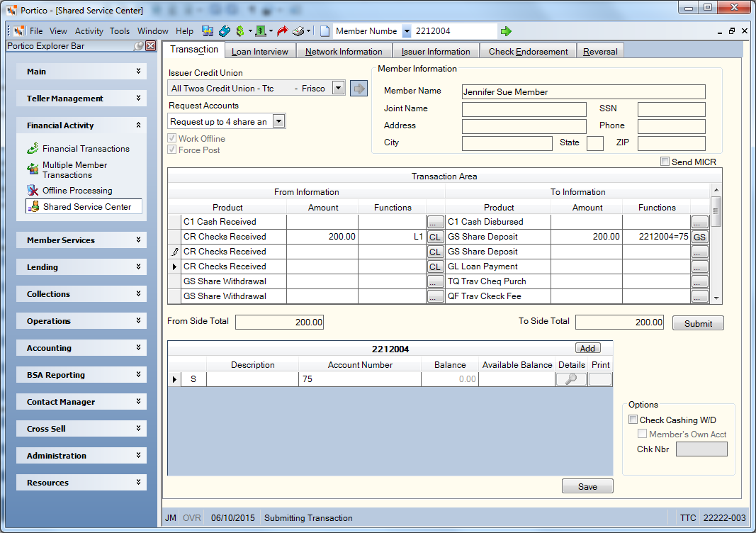Switch to the Network Information tab
The image size is (756, 533).
click(344, 52)
